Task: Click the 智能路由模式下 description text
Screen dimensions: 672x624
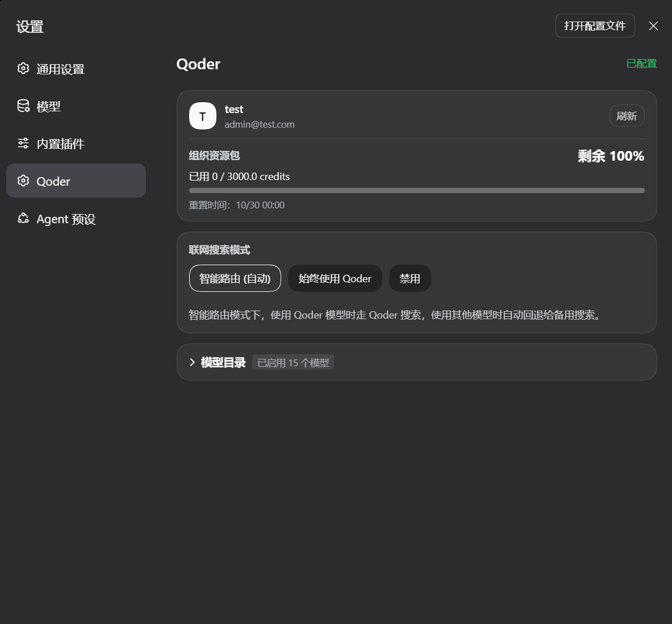Action: [x=396, y=315]
